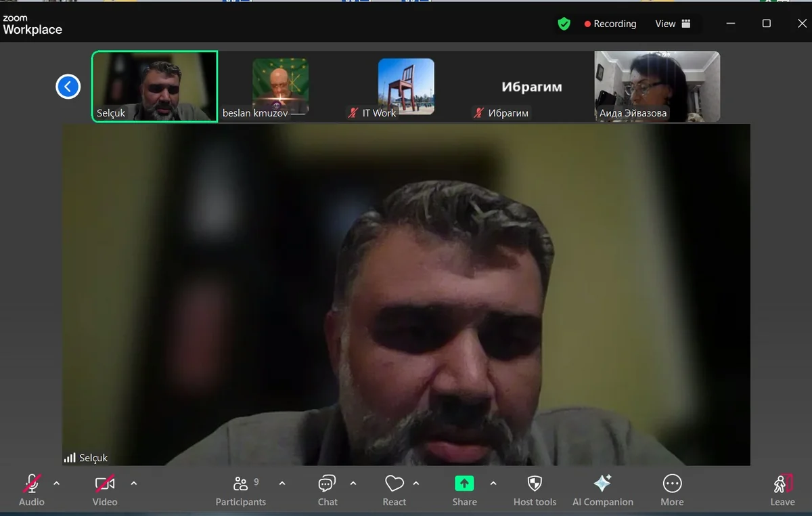Launch AI Companion sparkle icon
The height and width of the screenshot is (516, 812).
pyautogui.click(x=602, y=483)
